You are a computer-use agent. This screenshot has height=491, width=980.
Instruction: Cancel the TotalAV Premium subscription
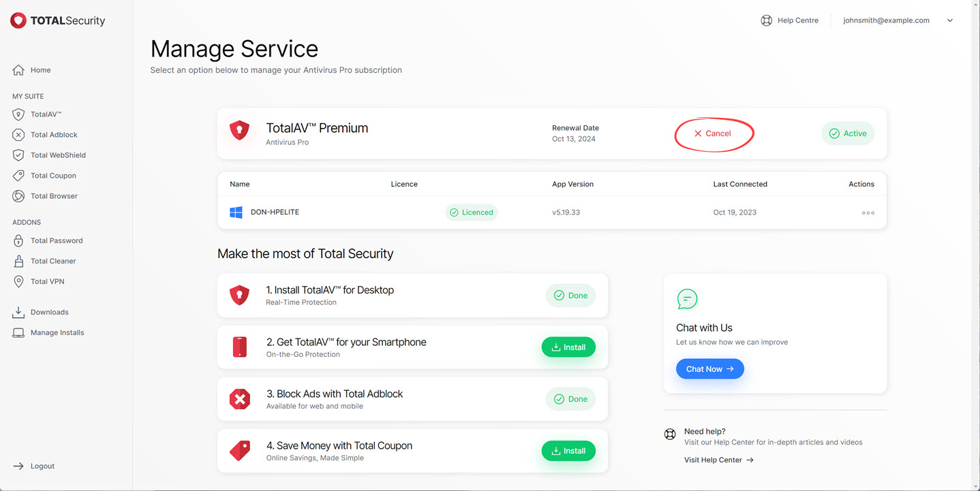[713, 133]
